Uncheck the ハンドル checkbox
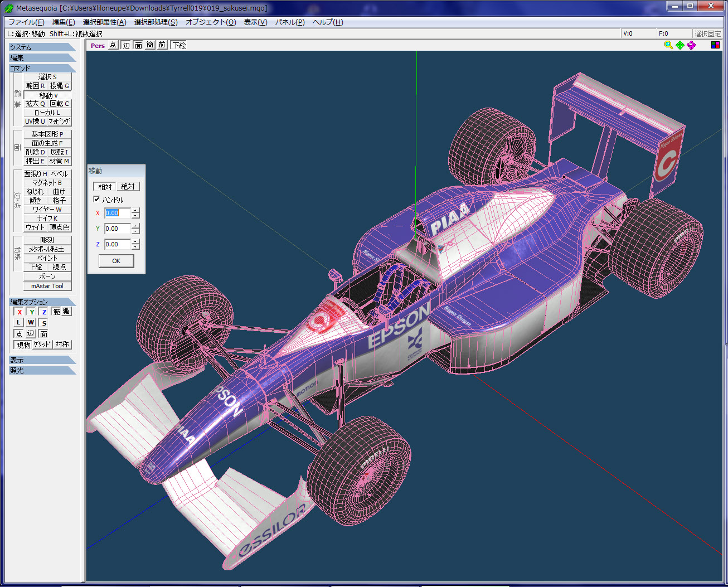The width and height of the screenshot is (728, 587). (96, 199)
